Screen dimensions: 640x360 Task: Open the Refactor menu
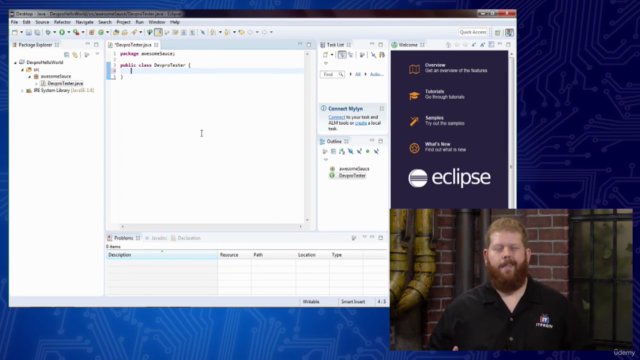click(x=62, y=22)
